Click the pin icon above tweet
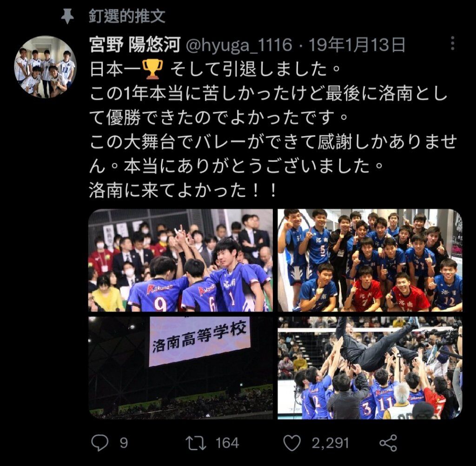This screenshot has width=476, height=466. pyautogui.click(x=67, y=16)
